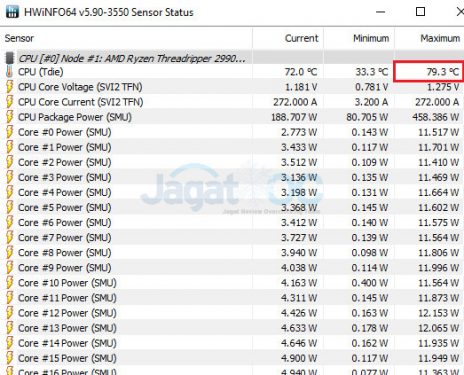
Task: Click the Core #14 current value 4.646 W
Action: click(299, 343)
